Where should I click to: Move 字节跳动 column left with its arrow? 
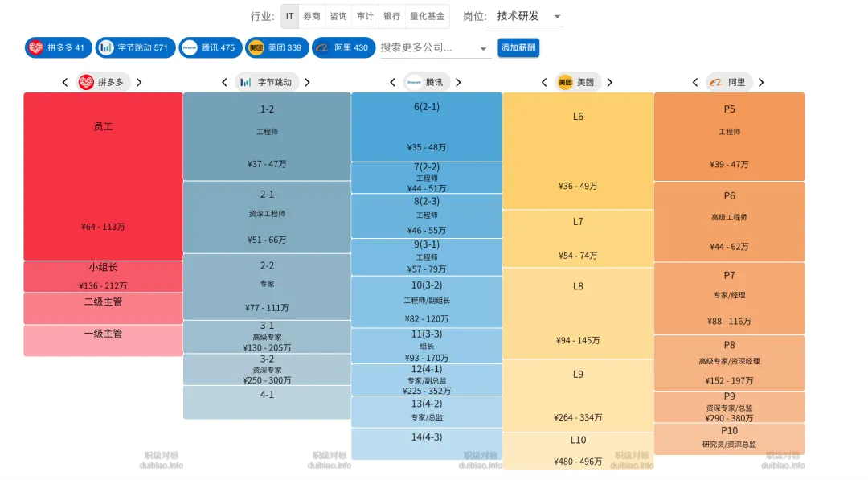(224, 83)
